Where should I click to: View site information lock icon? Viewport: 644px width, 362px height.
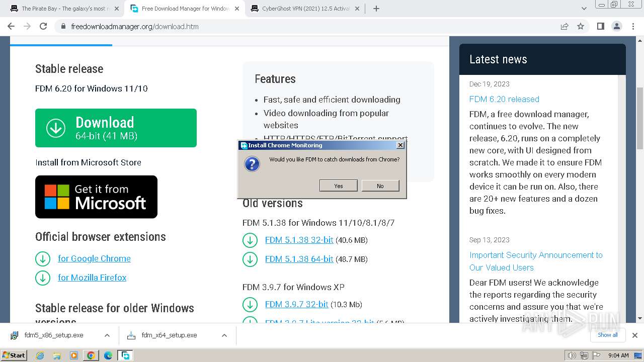pos(63,27)
